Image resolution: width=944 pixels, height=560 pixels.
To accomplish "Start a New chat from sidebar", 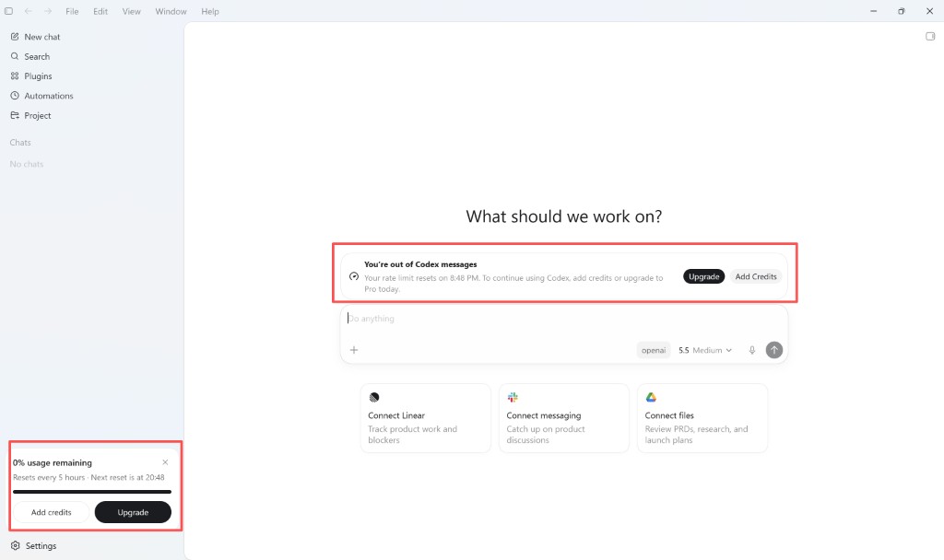I will pyautogui.click(x=36, y=37).
